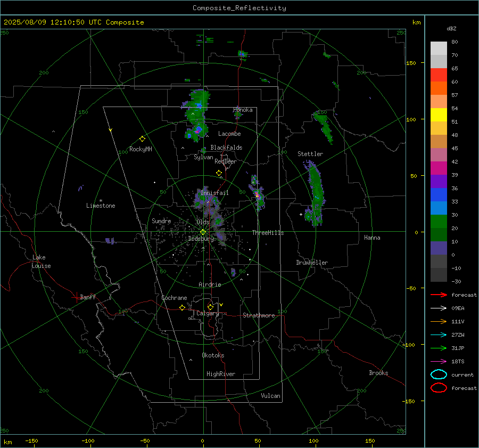
Task: Click the Innisfail town label
Action: [x=214, y=193]
